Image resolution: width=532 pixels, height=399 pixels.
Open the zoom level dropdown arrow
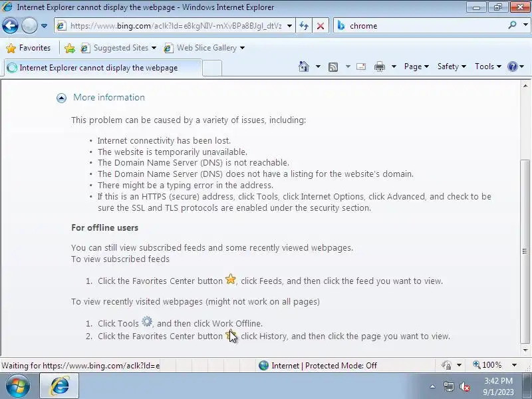514,365
